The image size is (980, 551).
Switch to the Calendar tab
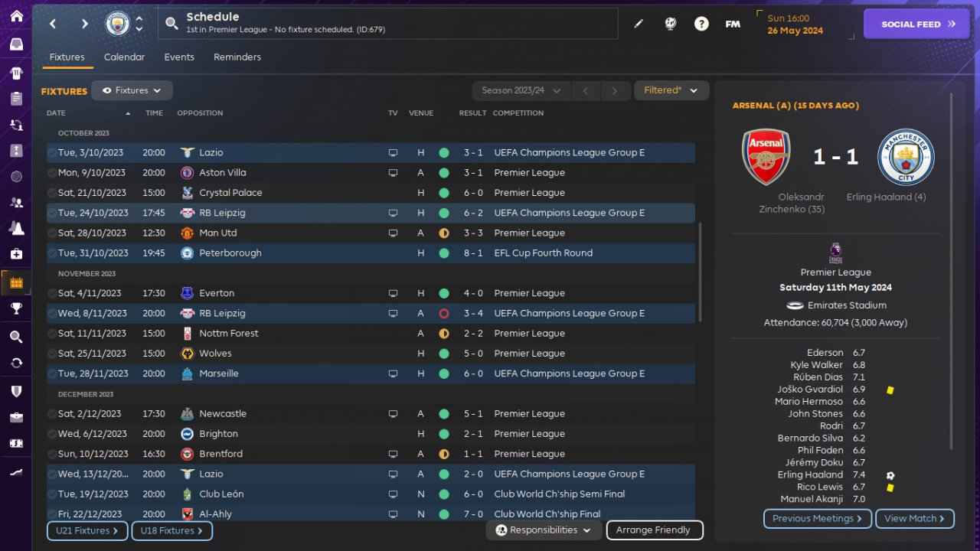tap(124, 57)
